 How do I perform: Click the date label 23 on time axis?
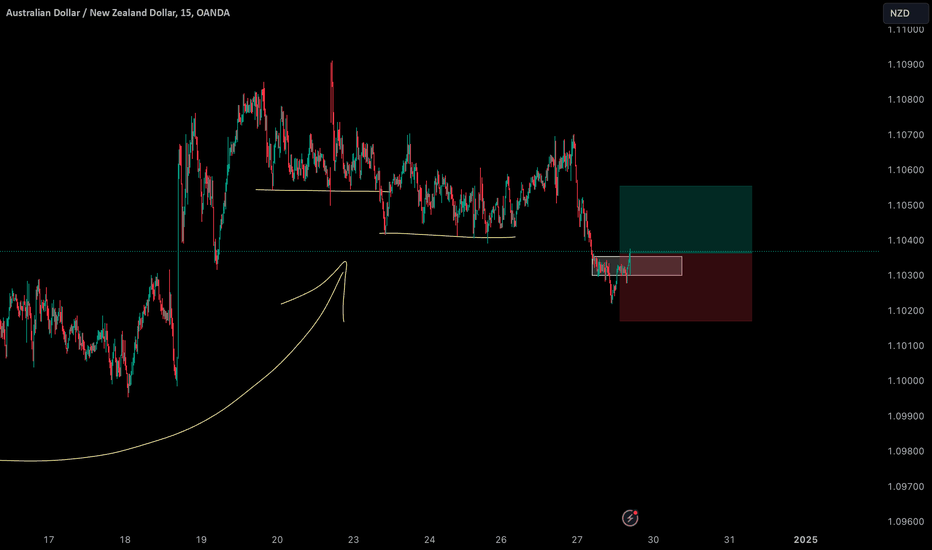[x=353, y=539]
